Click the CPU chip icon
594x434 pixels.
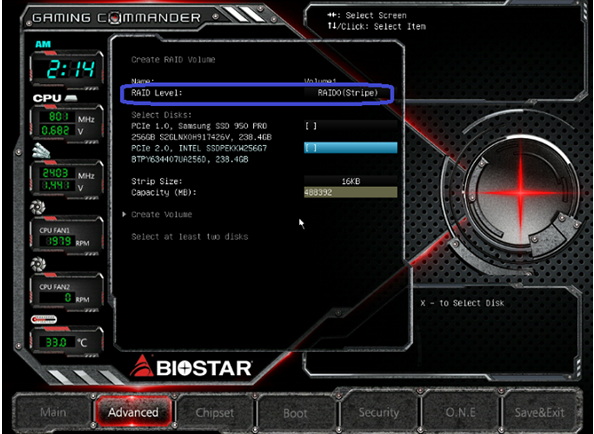71,98
